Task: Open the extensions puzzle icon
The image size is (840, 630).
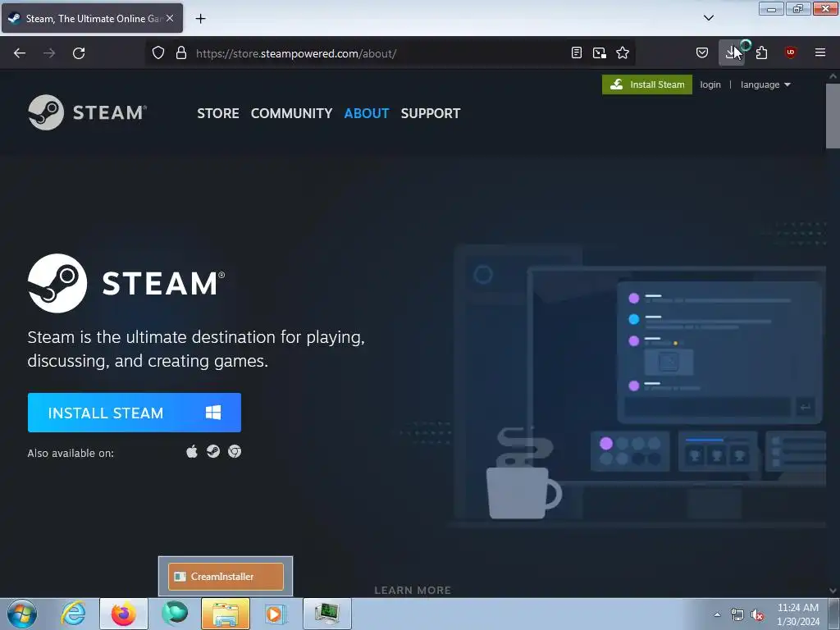Action: (761, 52)
